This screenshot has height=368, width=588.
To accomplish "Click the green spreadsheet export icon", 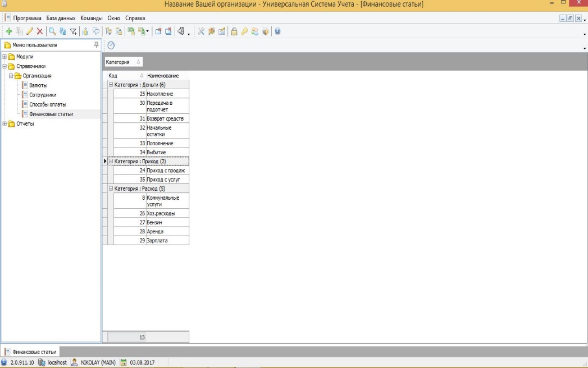I will click(131, 31).
